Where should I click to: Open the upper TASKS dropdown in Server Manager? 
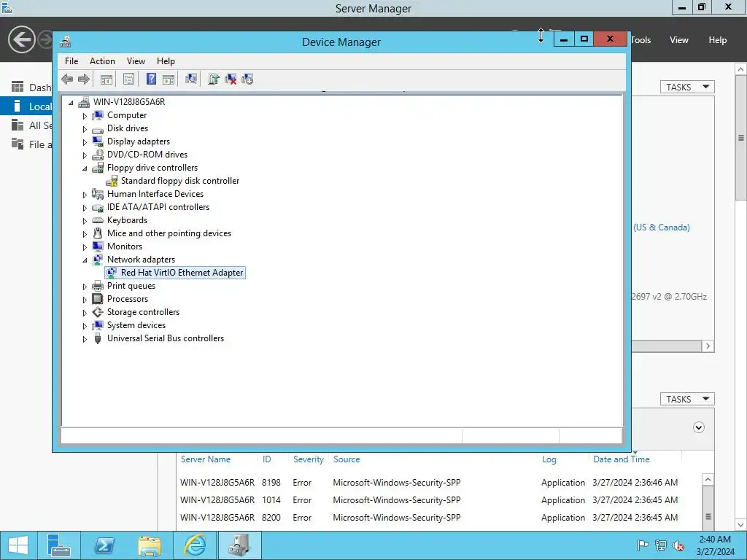point(687,87)
